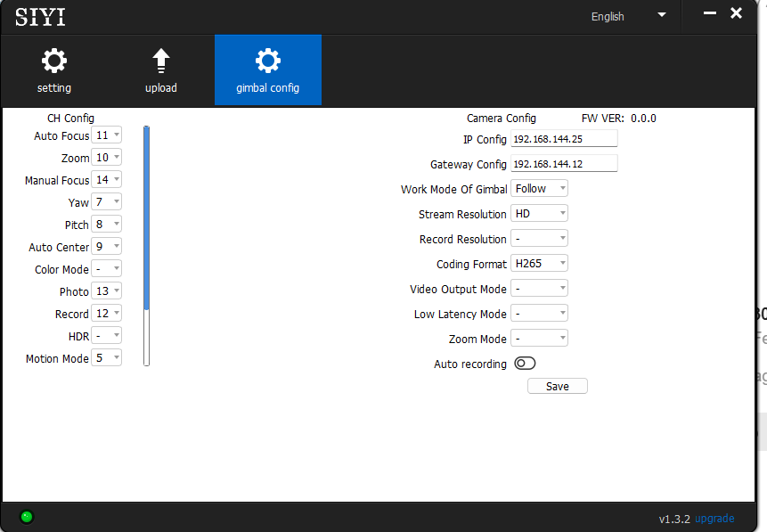
Task: Expand the Color Mode channel dropdown
Action: click(x=106, y=269)
